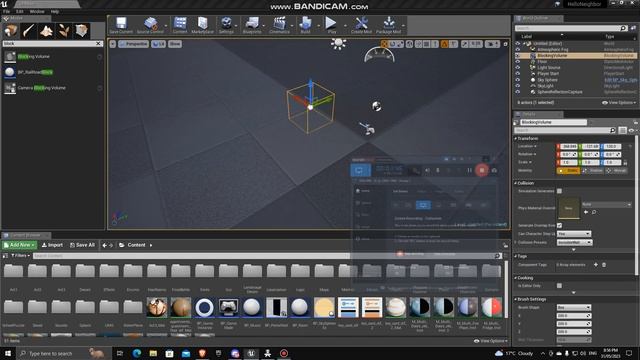Open World Outliner View Options
The image size is (640, 360).
tap(619, 103)
